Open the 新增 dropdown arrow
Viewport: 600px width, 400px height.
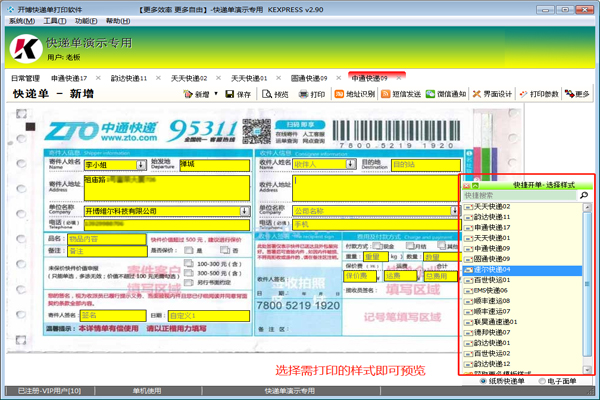pyautogui.click(x=216, y=94)
